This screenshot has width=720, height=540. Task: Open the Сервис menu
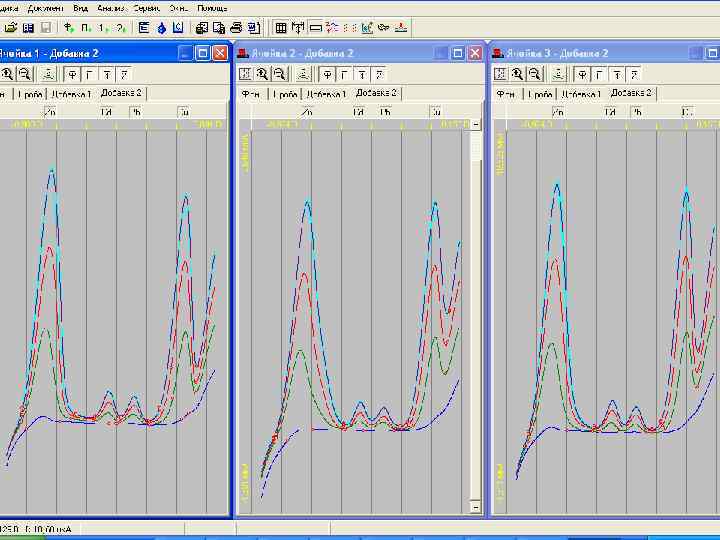(x=147, y=8)
